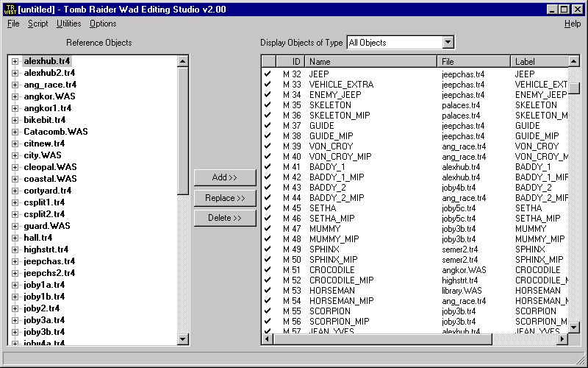Expand the bikebit.tr4 tree node

click(15, 120)
